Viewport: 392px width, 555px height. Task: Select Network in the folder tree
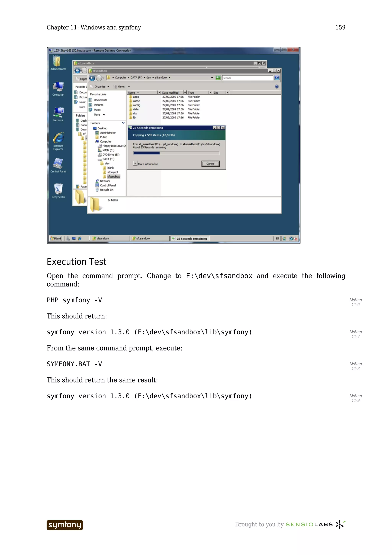[x=103, y=181]
